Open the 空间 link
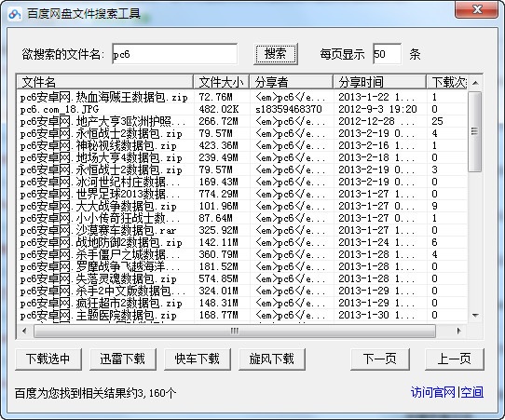This screenshot has height=420, width=505. pos(471,392)
